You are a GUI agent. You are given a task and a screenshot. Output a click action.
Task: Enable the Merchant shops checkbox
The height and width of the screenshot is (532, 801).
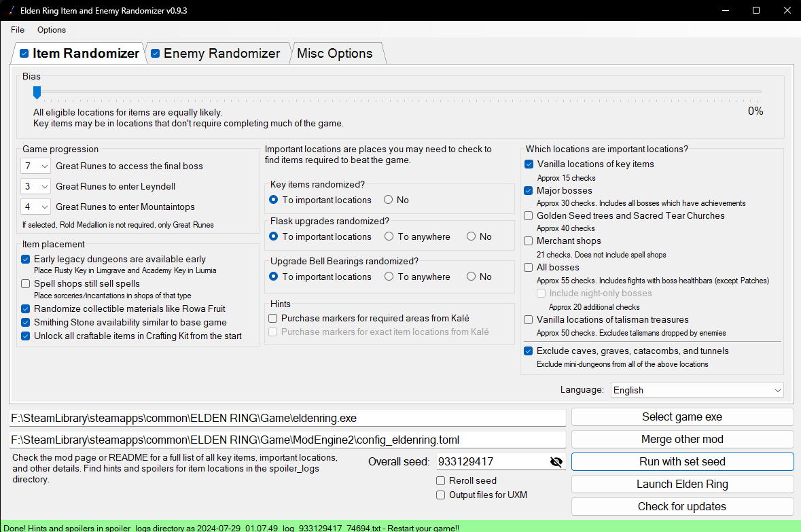(x=529, y=241)
